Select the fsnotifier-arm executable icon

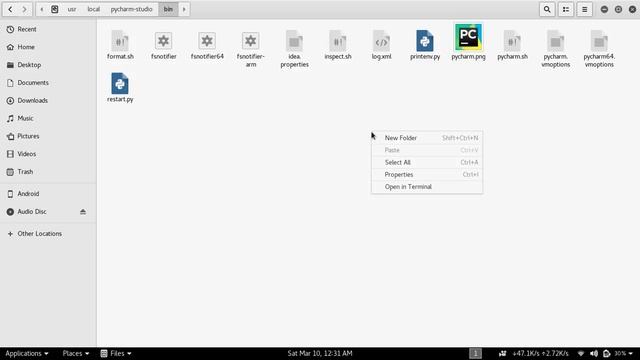250,41
